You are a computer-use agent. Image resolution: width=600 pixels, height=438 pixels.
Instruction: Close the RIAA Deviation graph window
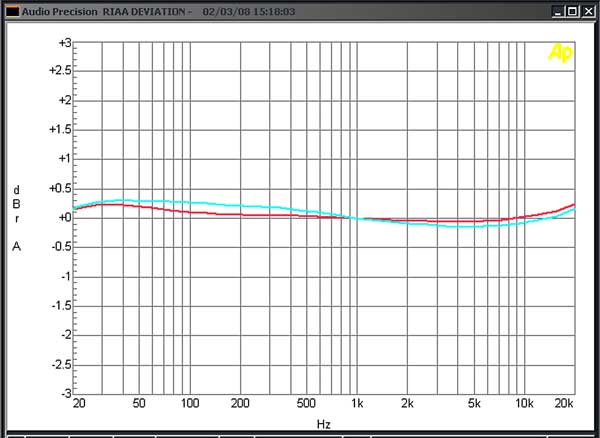(x=588, y=11)
